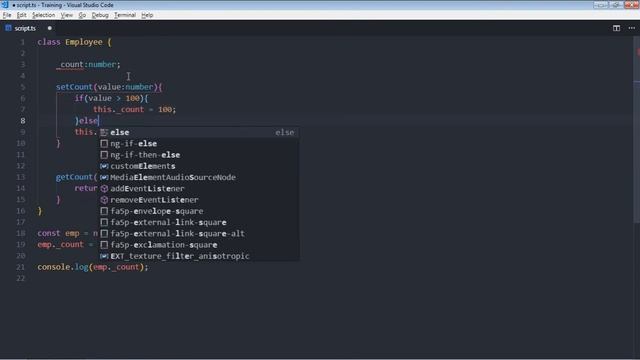
Task: Open the Debug menu
Action: (100, 15)
